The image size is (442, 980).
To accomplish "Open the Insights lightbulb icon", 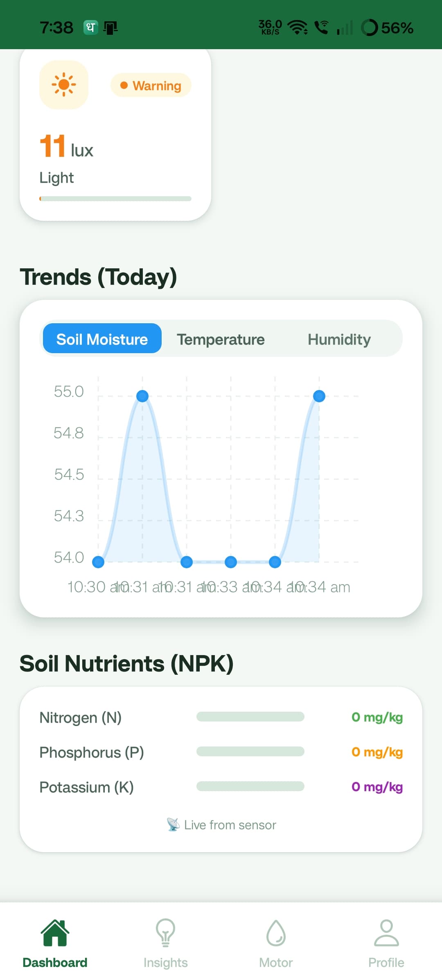I will (165, 933).
